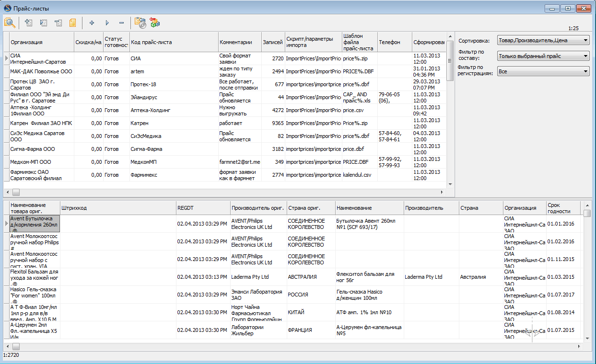The height and width of the screenshot is (364, 596).
Task: Click Статус готовности 'Готов' for Фармимэкс row
Action: coord(117,175)
